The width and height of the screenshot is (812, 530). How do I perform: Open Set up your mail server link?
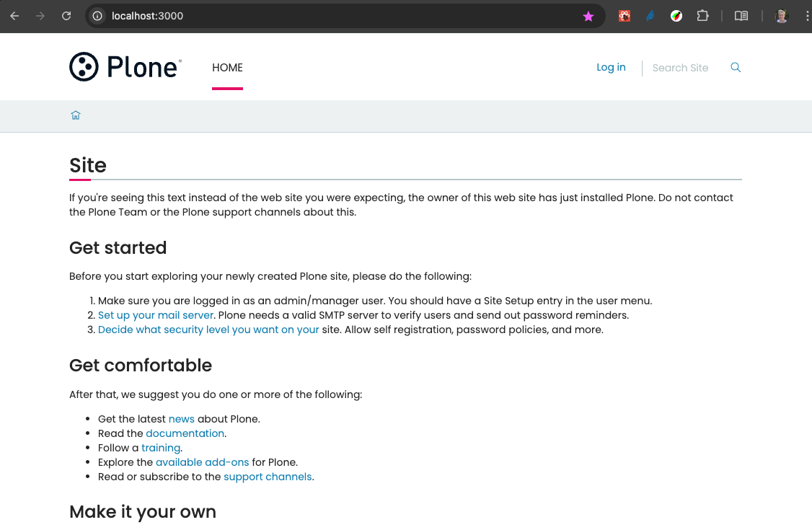point(155,315)
